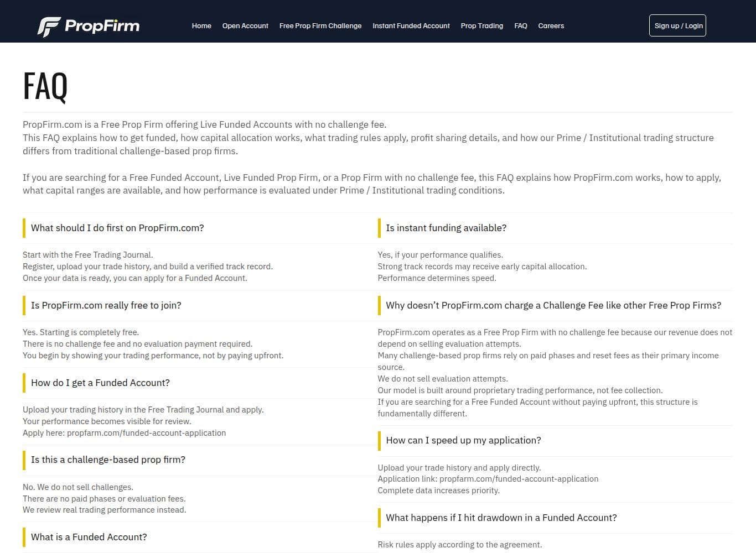Expand 'What should I do first on PropFirm.com?'
The width and height of the screenshot is (756, 553).
pyautogui.click(x=199, y=228)
